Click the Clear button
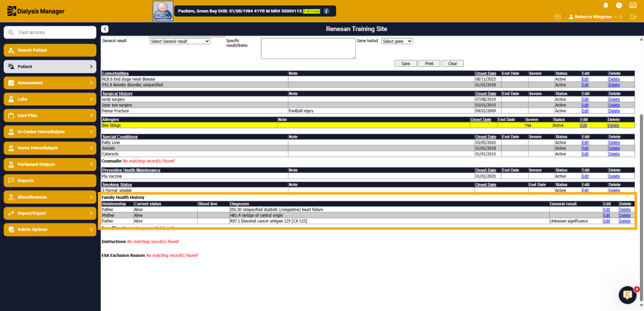The width and height of the screenshot is (644, 311). pos(453,64)
